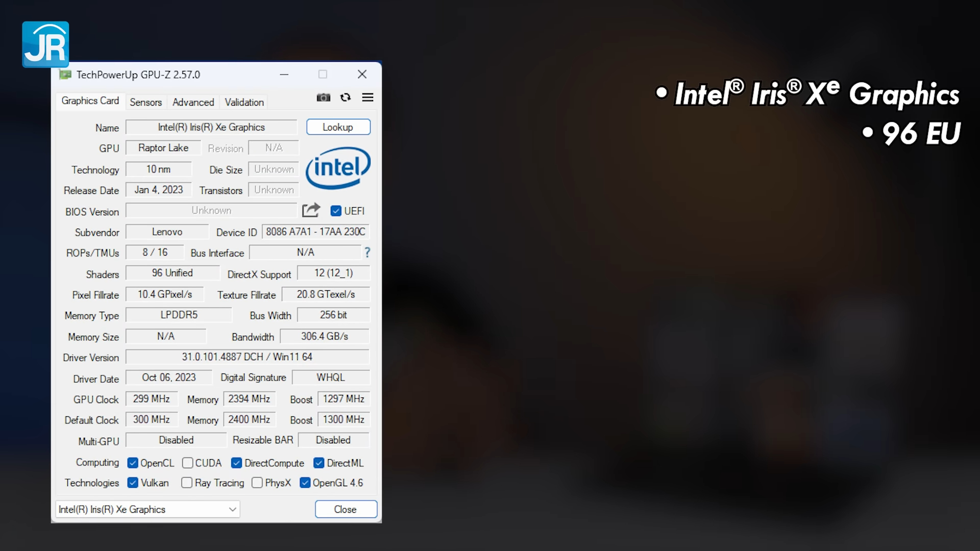Screen dimensions: 980x551
Task: Click the Device ID field
Action: pos(315,232)
